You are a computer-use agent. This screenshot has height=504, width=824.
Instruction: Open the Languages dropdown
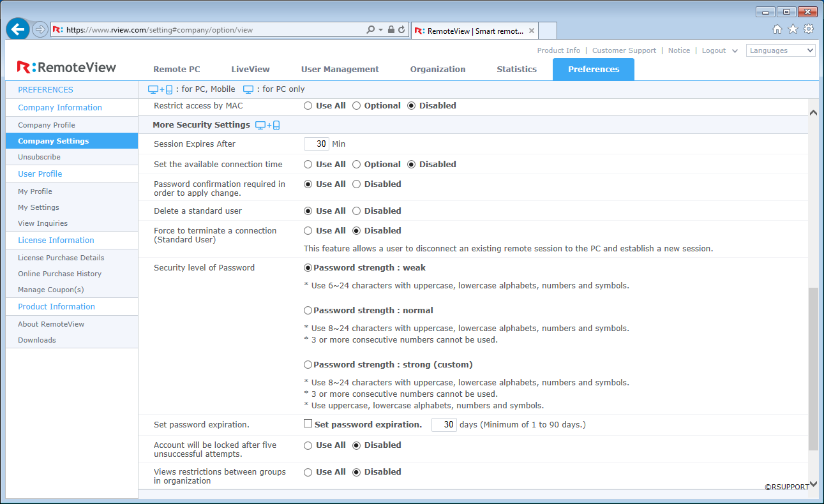click(781, 50)
